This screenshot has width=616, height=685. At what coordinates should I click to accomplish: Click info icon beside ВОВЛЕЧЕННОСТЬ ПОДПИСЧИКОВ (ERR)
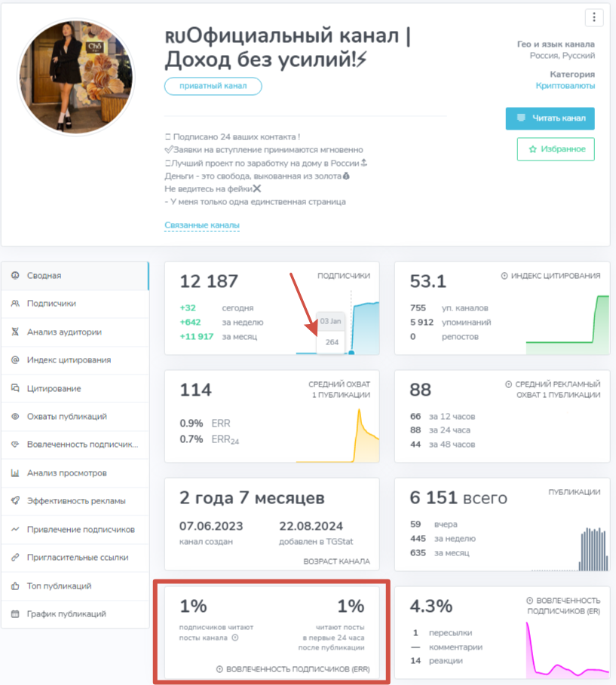pos(219,669)
